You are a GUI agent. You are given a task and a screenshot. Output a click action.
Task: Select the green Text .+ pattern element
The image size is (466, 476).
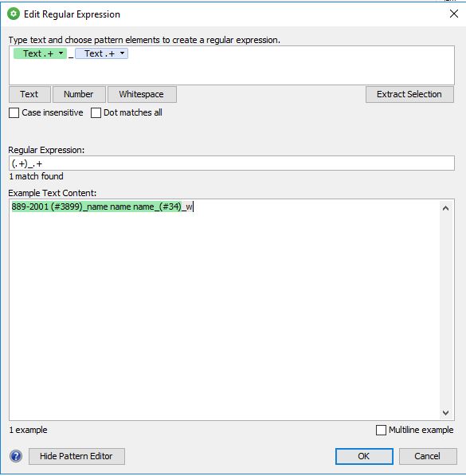point(40,53)
